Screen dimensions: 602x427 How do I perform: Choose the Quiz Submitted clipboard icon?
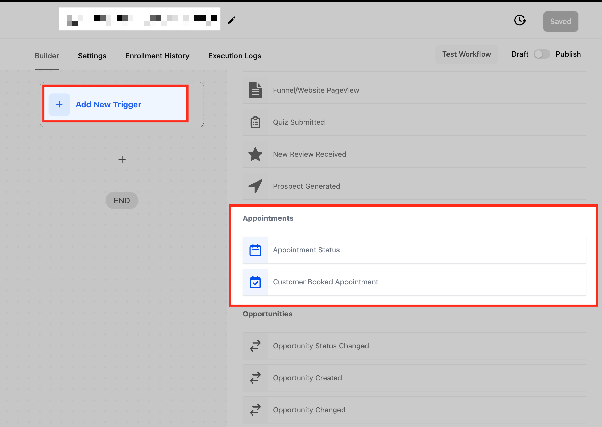tap(255, 122)
